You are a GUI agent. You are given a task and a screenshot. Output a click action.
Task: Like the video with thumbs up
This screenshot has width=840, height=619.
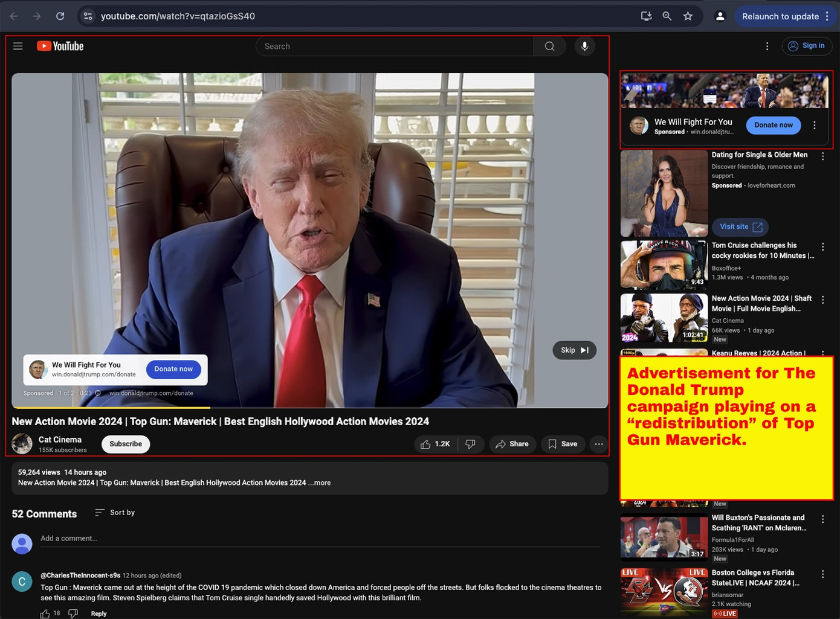[x=435, y=444]
